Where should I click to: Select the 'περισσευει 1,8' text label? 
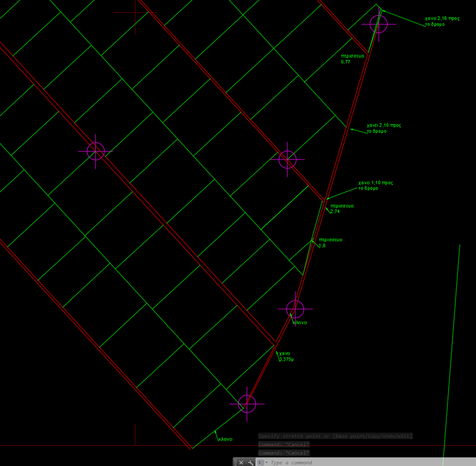pyautogui.click(x=330, y=242)
